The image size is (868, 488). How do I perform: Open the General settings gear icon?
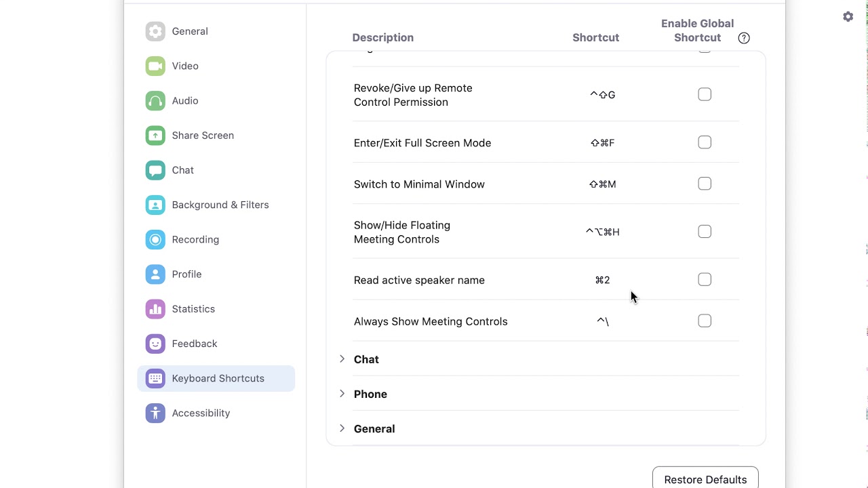155,31
